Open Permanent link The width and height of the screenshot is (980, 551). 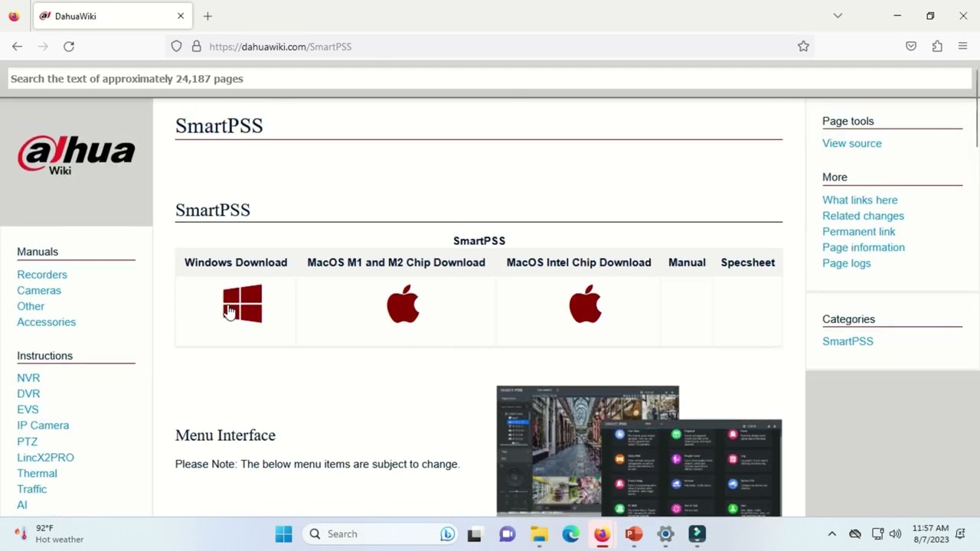(x=858, y=232)
